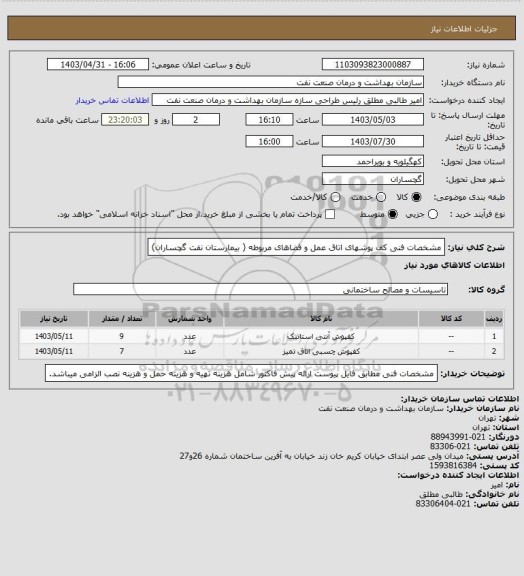Choose the جزیی purchase type radio
This screenshot has width=524, height=576.
(433, 214)
